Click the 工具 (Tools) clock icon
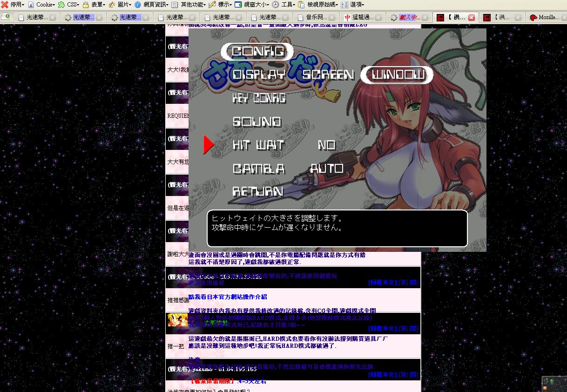 [276, 5]
